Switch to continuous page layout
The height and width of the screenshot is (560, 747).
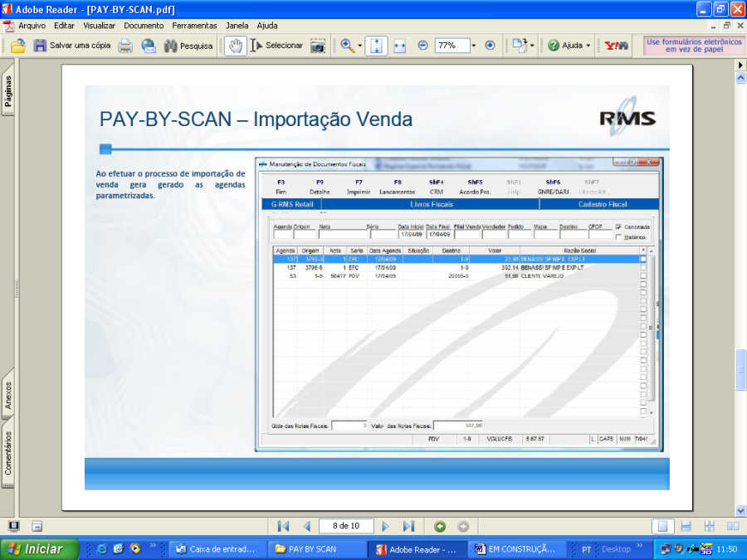[686, 526]
